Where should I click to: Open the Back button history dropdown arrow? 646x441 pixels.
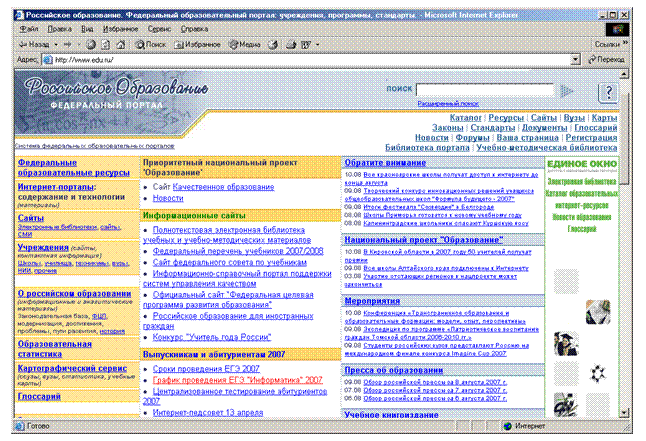[x=56, y=45]
